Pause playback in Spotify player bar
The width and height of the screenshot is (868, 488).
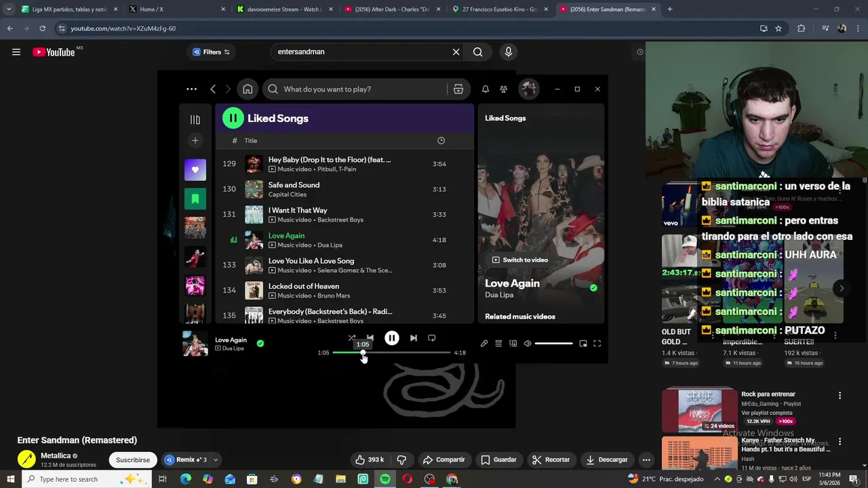[392, 338]
